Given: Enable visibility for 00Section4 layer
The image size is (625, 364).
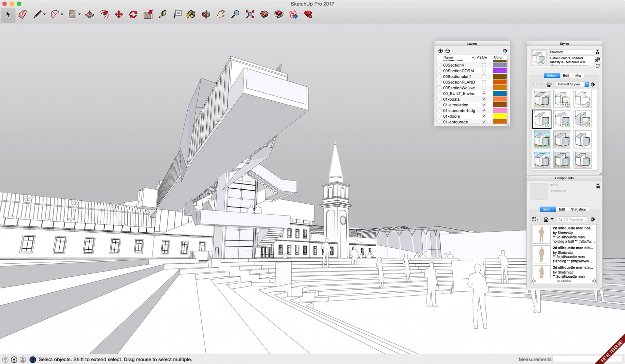Looking at the screenshot, I should tap(484, 65).
